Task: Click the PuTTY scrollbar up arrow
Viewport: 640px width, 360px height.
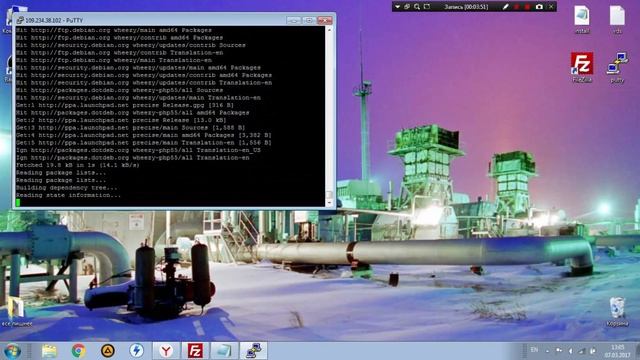Action: click(x=329, y=30)
